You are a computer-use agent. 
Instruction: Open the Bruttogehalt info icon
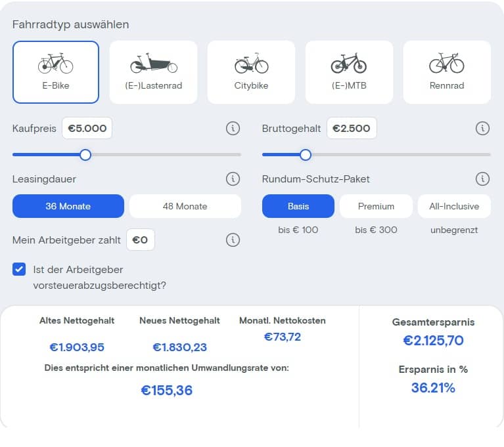pos(482,128)
